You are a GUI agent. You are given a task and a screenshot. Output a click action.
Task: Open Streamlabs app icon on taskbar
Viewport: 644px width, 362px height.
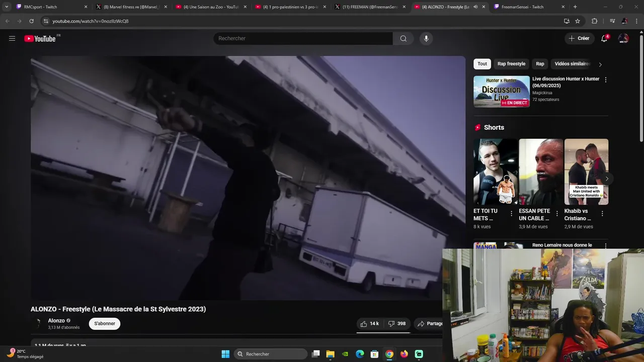(x=419, y=354)
